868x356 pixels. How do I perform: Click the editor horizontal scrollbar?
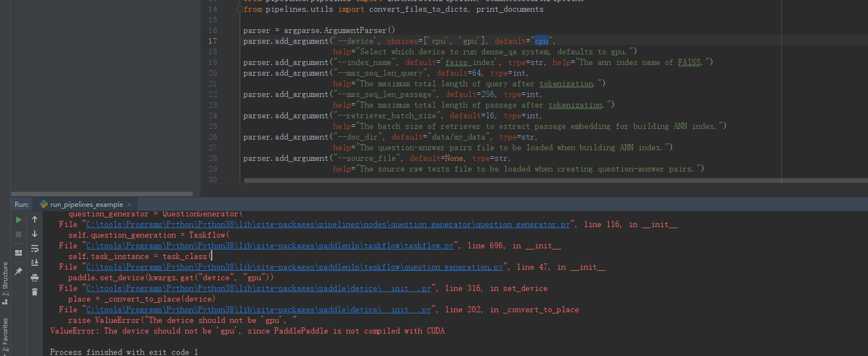(x=504, y=180)
